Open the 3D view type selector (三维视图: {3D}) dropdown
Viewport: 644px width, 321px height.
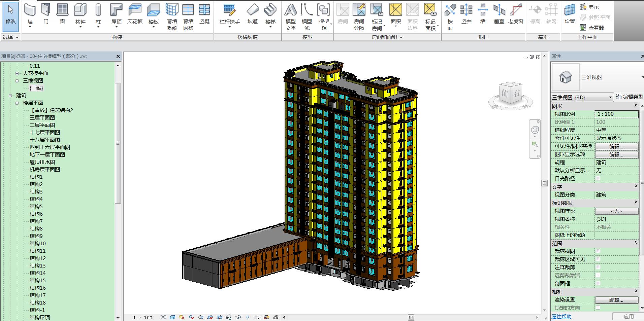click(582, 97)
